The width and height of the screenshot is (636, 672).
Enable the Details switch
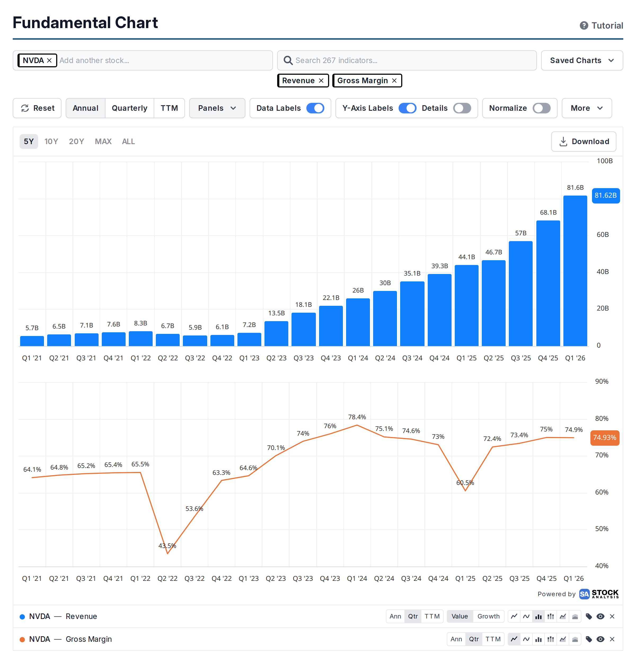(462, 108)
